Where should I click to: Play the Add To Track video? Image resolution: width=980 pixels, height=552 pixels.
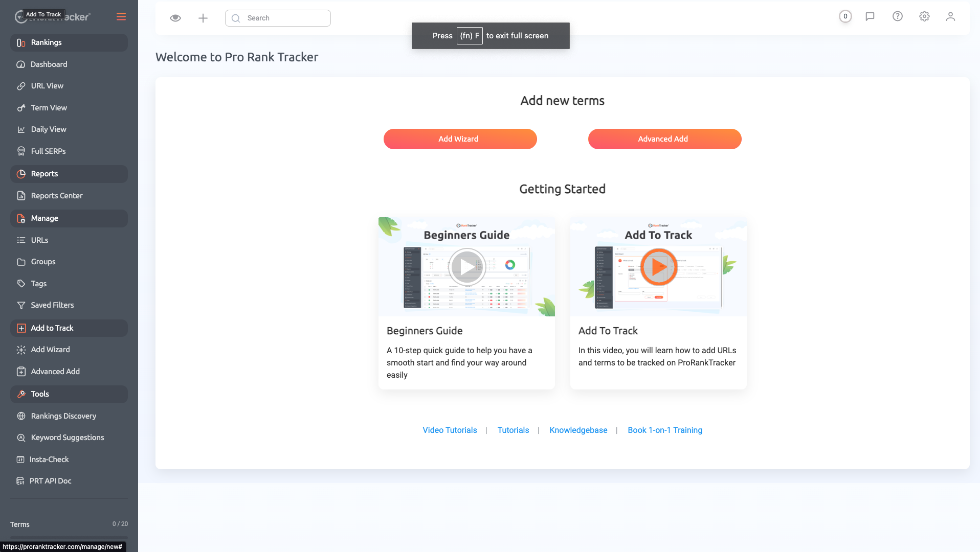658,267
